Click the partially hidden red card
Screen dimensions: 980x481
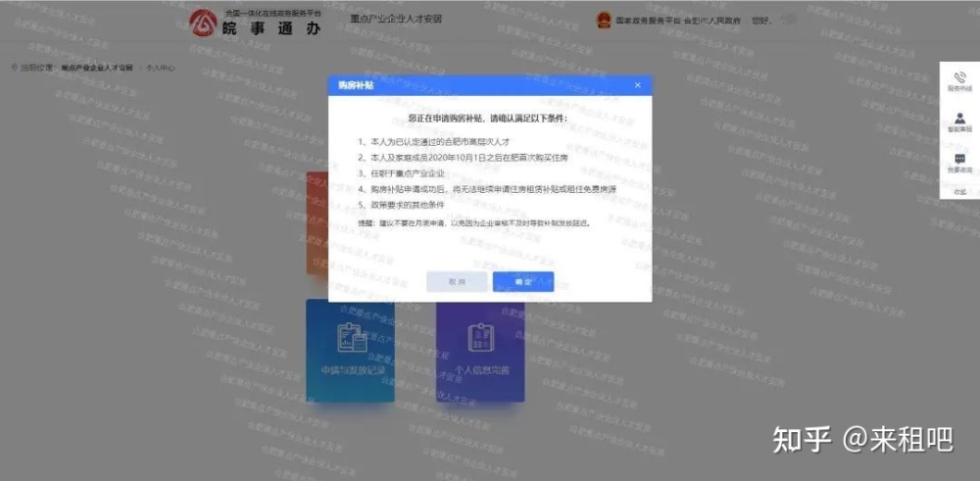317,223
